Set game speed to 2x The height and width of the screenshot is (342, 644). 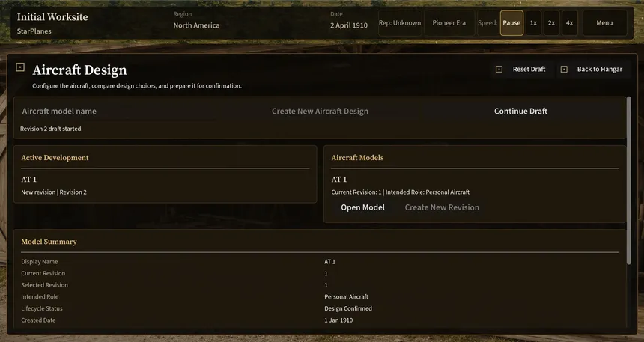tap(551, 23)
